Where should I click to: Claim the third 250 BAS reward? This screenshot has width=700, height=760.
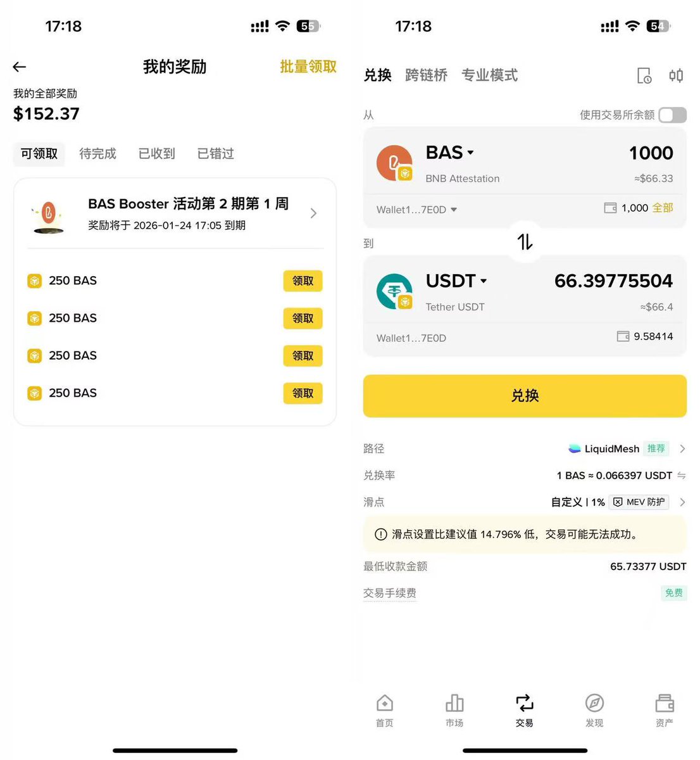[x=303, y=355]
